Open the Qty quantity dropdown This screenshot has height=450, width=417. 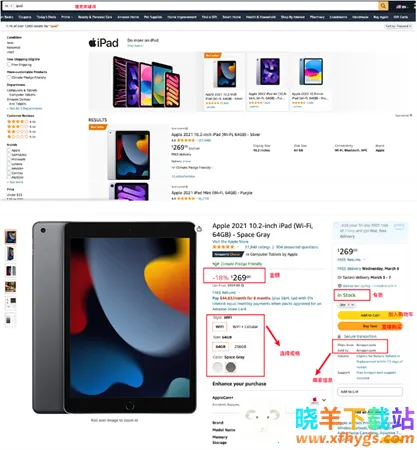[347, 305]
